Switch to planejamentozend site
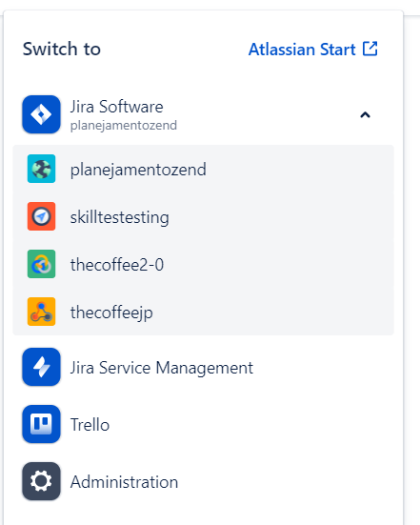This screenshot has height=525, width=420. (203, 169)
